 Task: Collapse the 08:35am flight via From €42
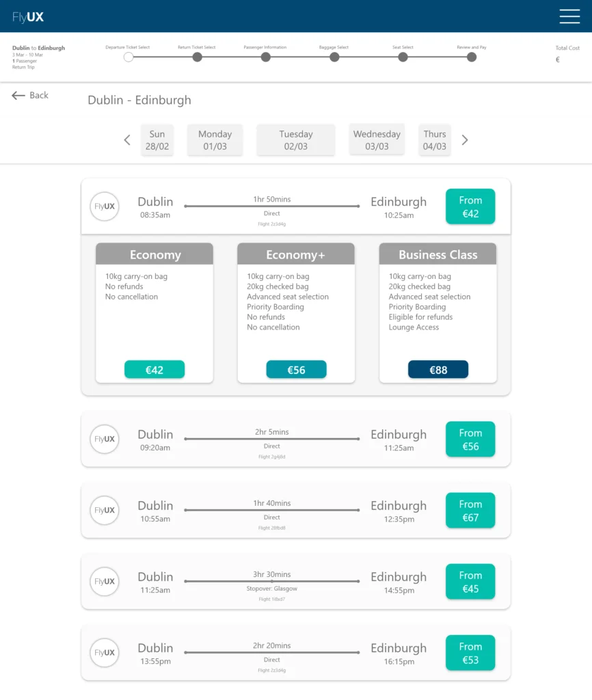470,206
